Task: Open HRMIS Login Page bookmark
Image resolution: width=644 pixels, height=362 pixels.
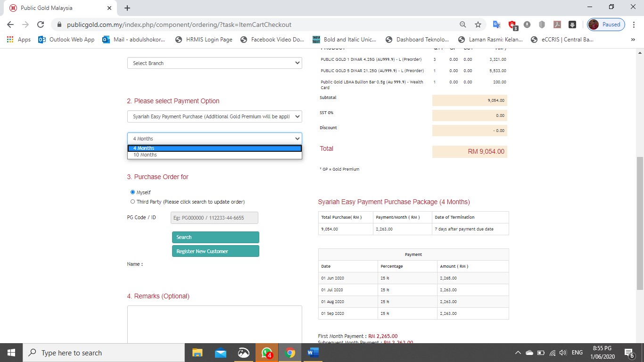Action: coord(204,40)
